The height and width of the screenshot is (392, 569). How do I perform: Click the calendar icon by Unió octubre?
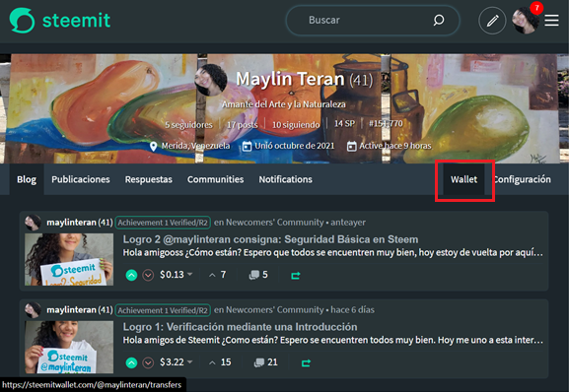(247, 147)
